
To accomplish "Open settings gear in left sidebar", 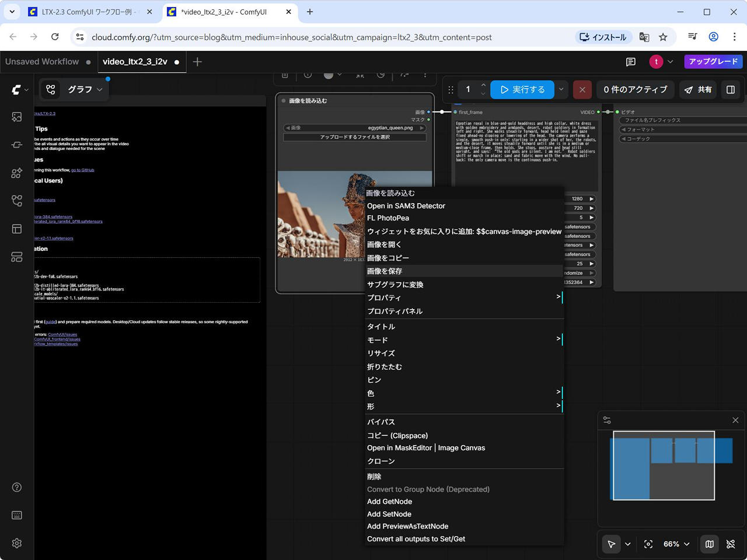I will 17,543.
